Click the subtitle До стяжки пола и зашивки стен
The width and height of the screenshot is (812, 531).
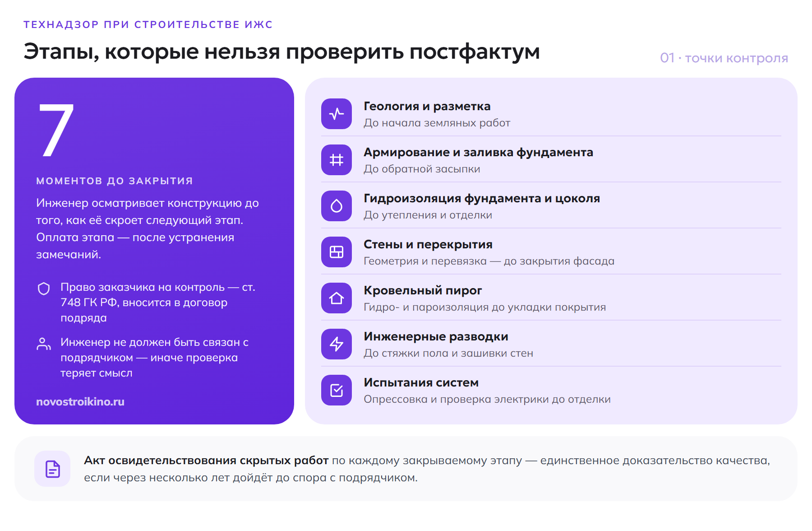[x=448, y=353]
